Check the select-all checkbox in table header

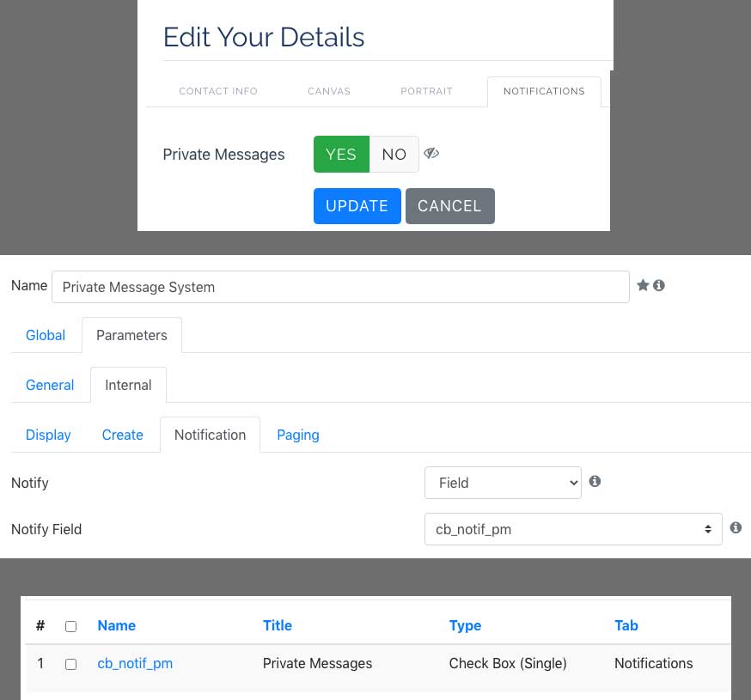tap(70, 626)
